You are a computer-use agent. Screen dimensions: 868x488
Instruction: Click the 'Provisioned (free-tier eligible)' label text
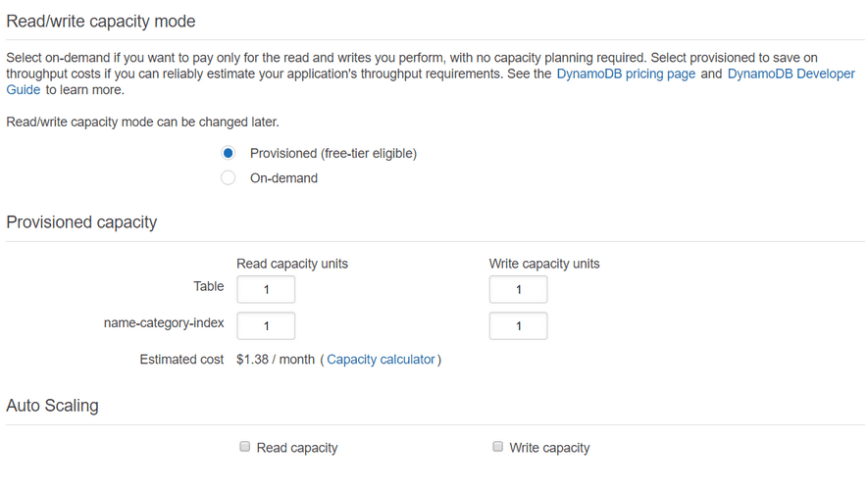click(333, 153)
